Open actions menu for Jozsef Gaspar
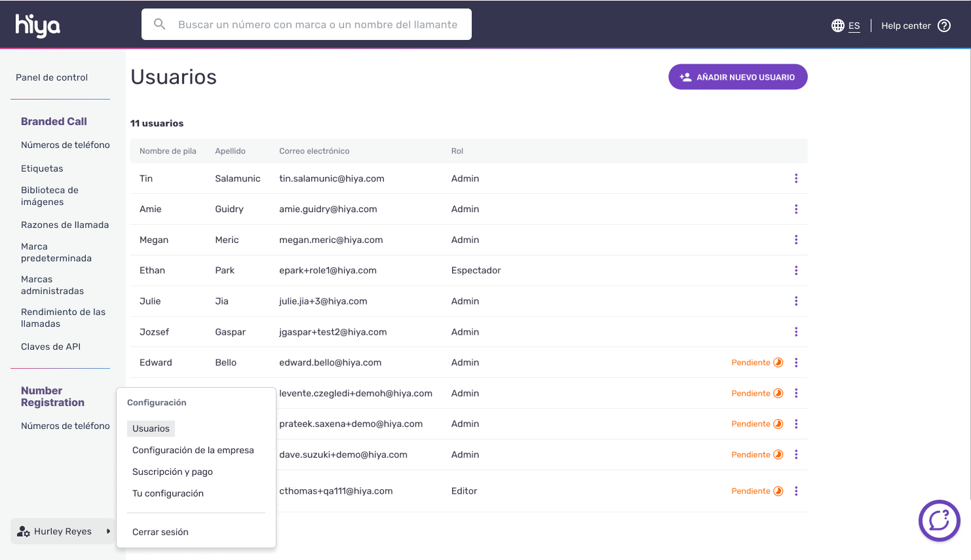This screenshot has height=560, width=971. pyautogui.click(x=796, y=332)
